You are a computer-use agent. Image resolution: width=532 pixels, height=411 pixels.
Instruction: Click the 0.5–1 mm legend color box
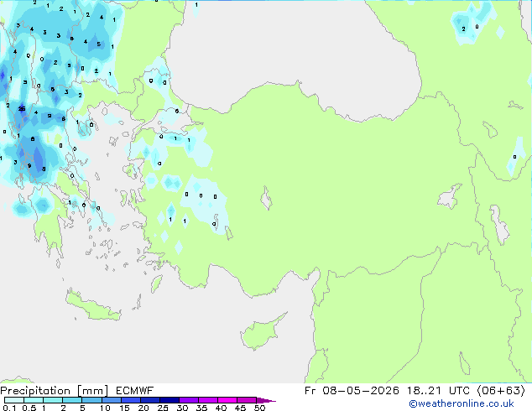34,400
